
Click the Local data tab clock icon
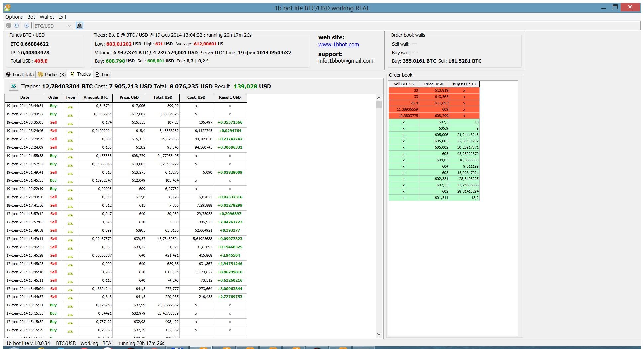pyautogui.click(x=8, y=74)
